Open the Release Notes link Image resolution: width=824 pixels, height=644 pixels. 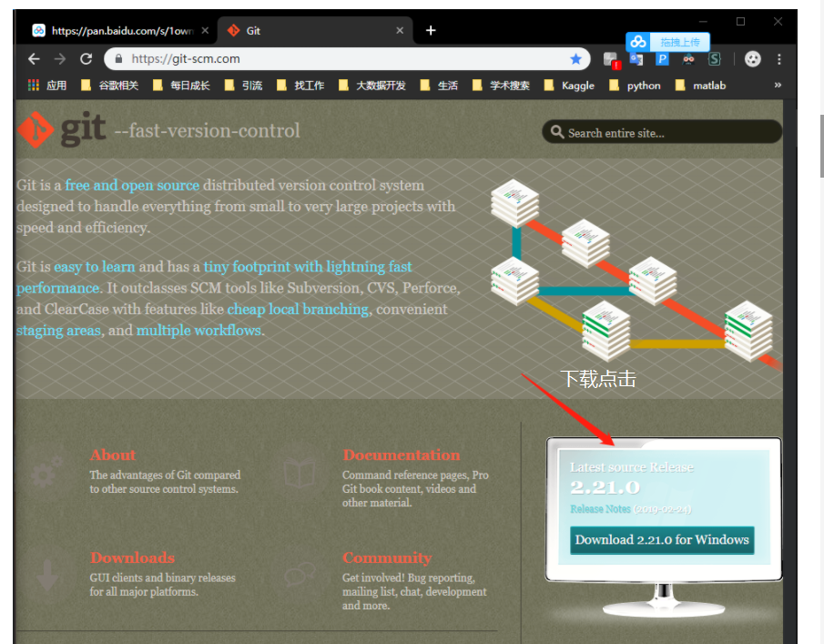point(600,509)
